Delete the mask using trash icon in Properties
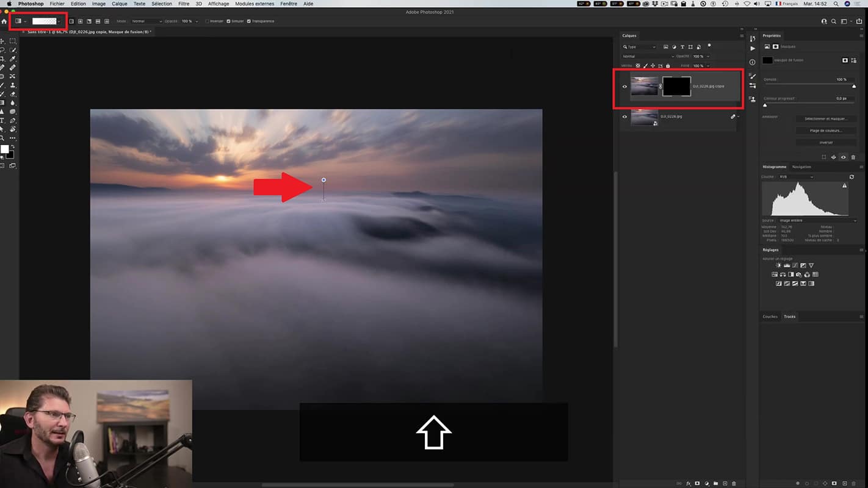The width and height of the screenshot is (868, 488). point(853,157)
